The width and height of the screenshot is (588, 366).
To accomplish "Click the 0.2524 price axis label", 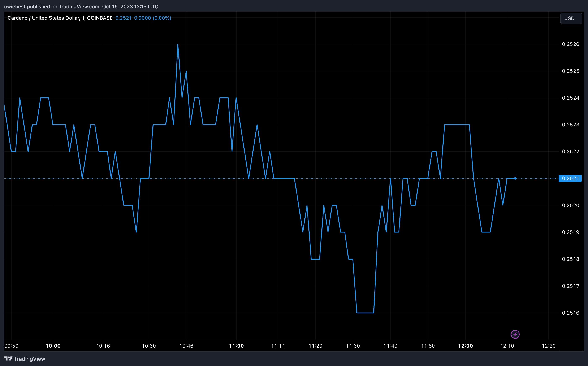I will (571, 98).
